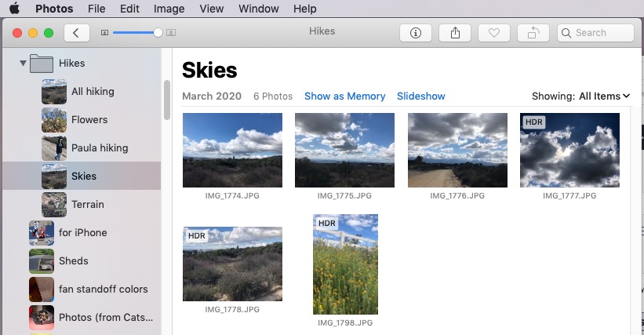Screen dimensions: 644x335
Task: Click the Skies album heading
Action: click(x=209, y=70)
